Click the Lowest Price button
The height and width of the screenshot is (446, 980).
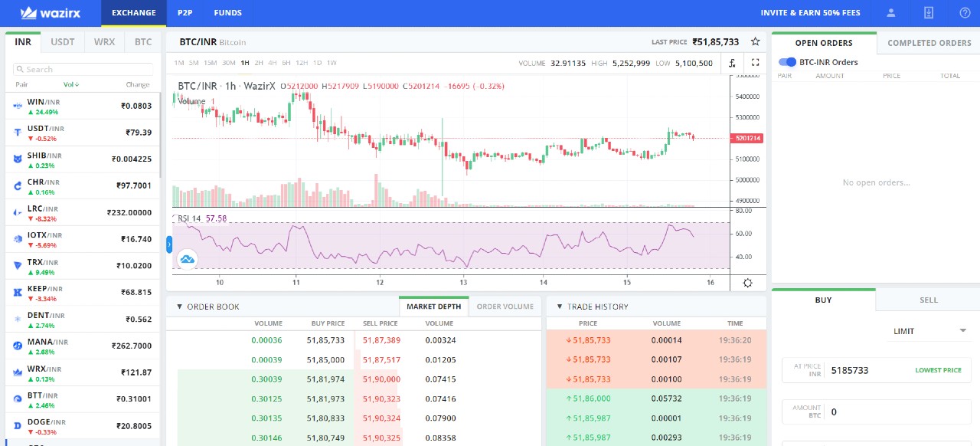coord(938,370)
